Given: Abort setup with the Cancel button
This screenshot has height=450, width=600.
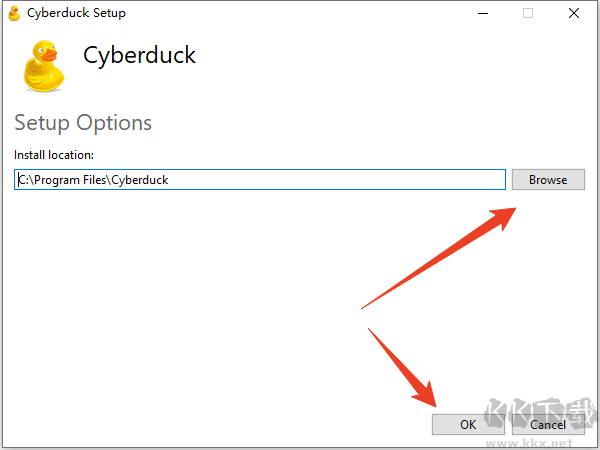Looking at the screenshot, I should [548, 425].
